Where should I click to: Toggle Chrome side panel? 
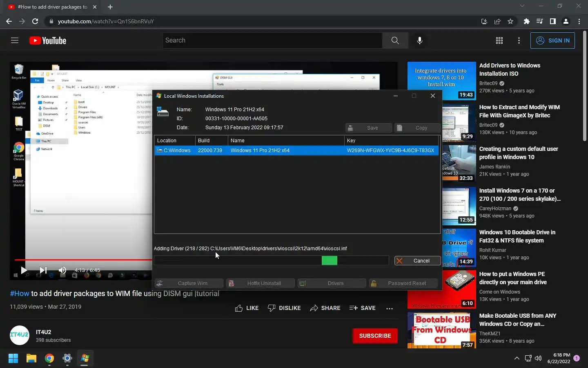pyautogui.click(x=553, y=21)
